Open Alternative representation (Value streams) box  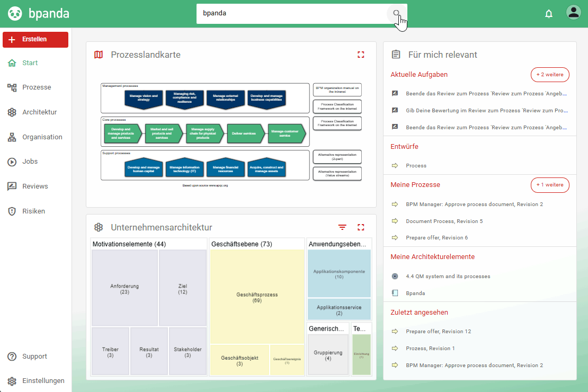(337, 173)
